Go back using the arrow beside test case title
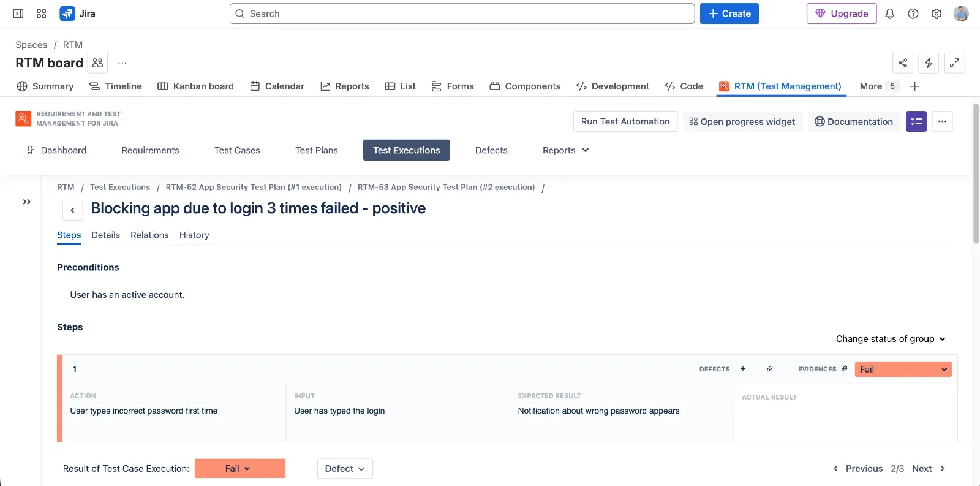Image resolution: width=980 pixels, height=486 pixels. click(72, 210)
